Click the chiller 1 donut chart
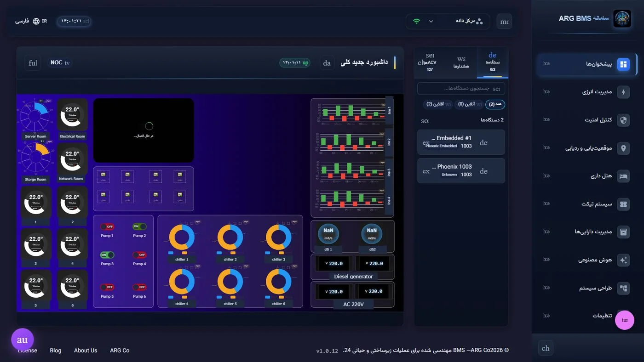Screen dimensions: 644x362 pyautogui.click(x=182, y=238)
